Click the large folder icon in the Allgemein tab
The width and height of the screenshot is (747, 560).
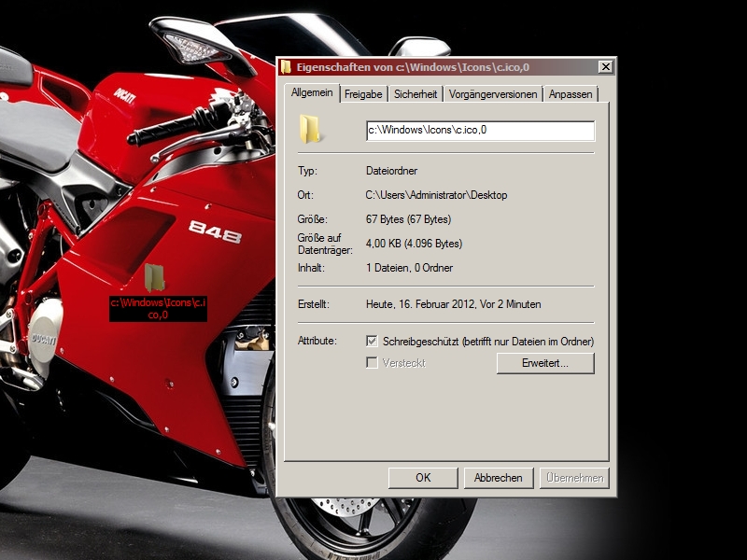click(x=311, y=130)
